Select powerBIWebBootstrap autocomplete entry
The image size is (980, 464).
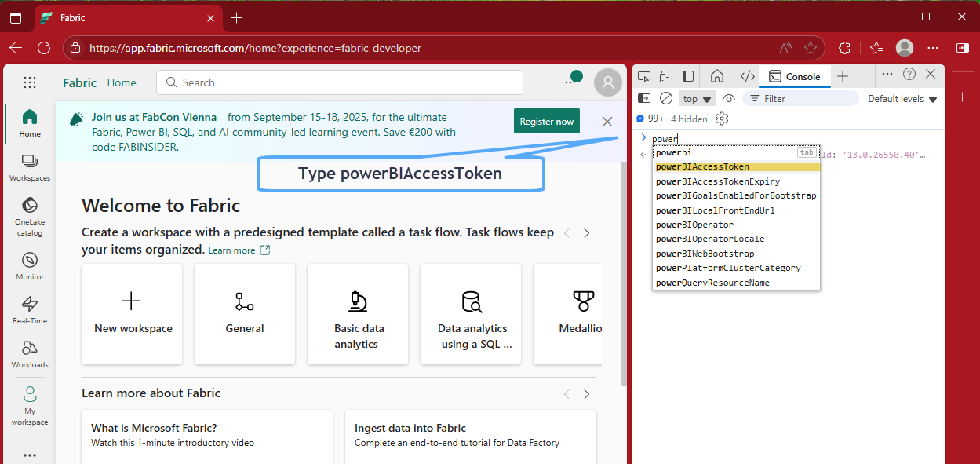coord(737,254)
